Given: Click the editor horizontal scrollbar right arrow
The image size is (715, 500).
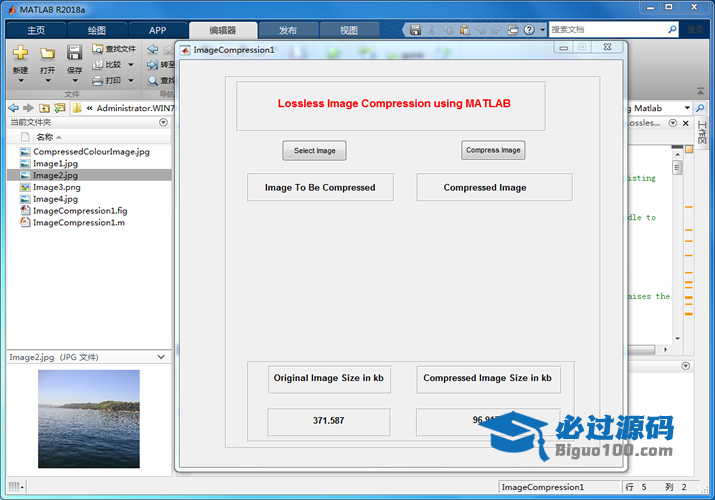Looking at the screenshot, I should tap(665, 350).
